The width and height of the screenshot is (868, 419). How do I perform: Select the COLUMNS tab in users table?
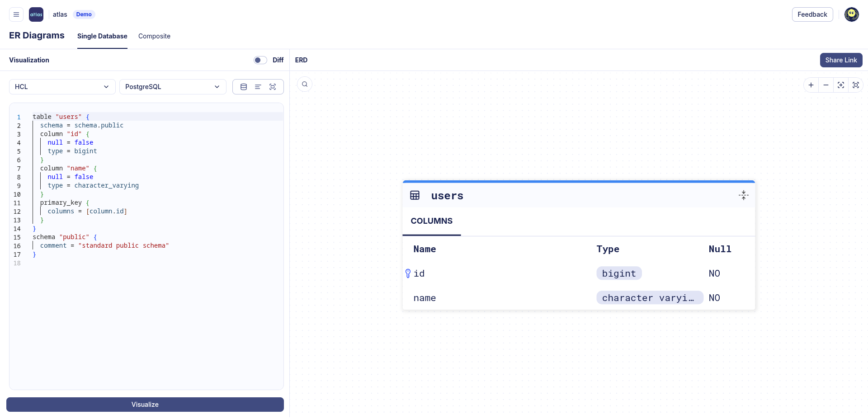pyautogui.click(x=431, y=221)
